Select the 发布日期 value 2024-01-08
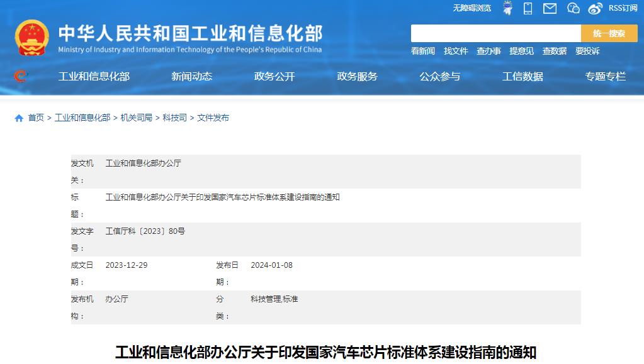644x364 pixels. tap(272, 265)
